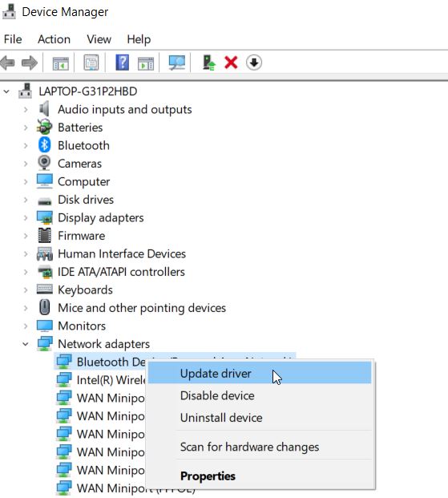Open the Action menu

click(54, 39)
